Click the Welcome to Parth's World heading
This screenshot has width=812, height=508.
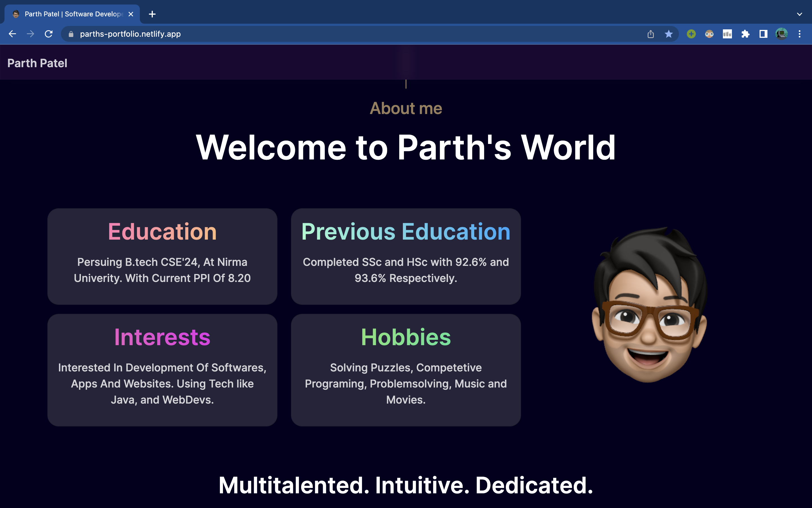pyautogui.click(x=406, y=147)
